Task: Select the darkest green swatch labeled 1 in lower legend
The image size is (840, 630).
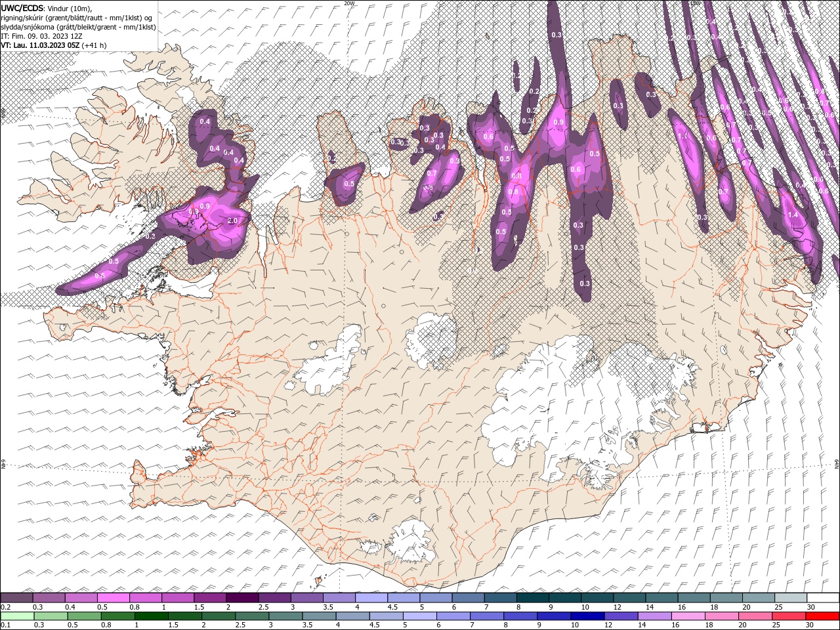Action: tap(152, 616)
